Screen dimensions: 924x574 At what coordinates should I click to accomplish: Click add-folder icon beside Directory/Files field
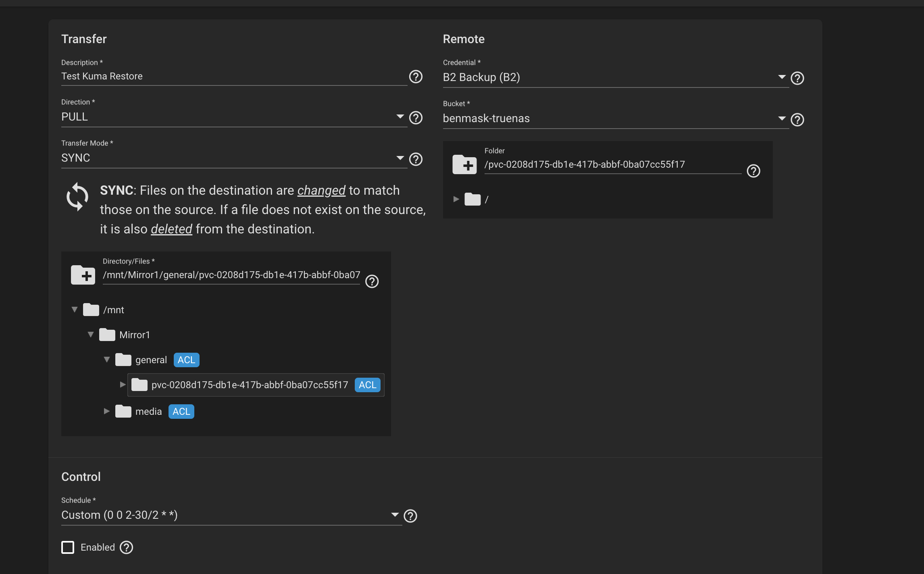pyautogui.click(x=83, y=275)
